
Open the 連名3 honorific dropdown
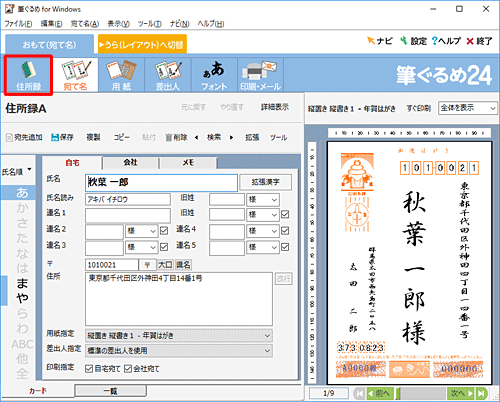(141, 247)
